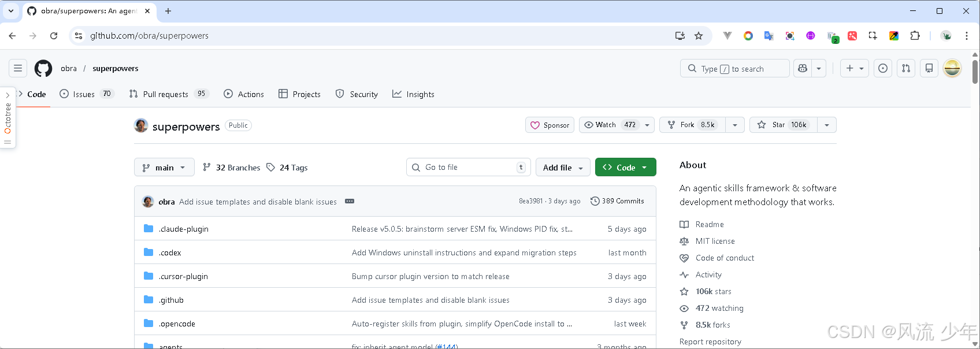View the 24 Tags link
The width and height of the screenshot is (980, 349).
(287, 168)
